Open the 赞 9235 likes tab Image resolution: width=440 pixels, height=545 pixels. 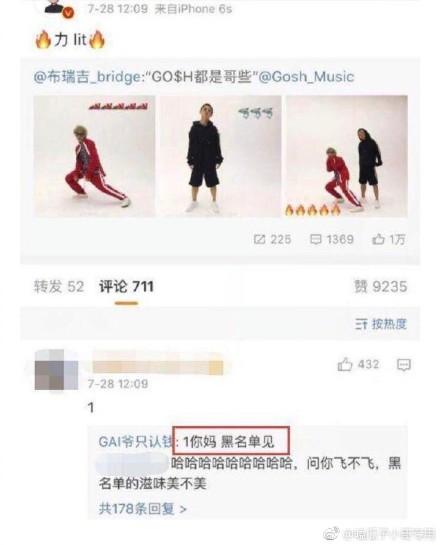tap(380, 287)
